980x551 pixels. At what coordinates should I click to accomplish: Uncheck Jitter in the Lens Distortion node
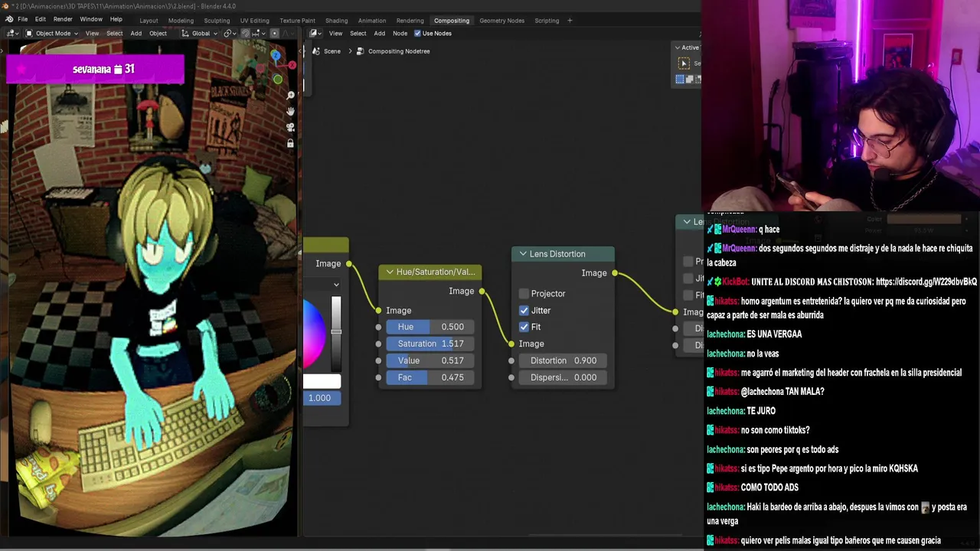pyautogui.click(x=524, y=311)
